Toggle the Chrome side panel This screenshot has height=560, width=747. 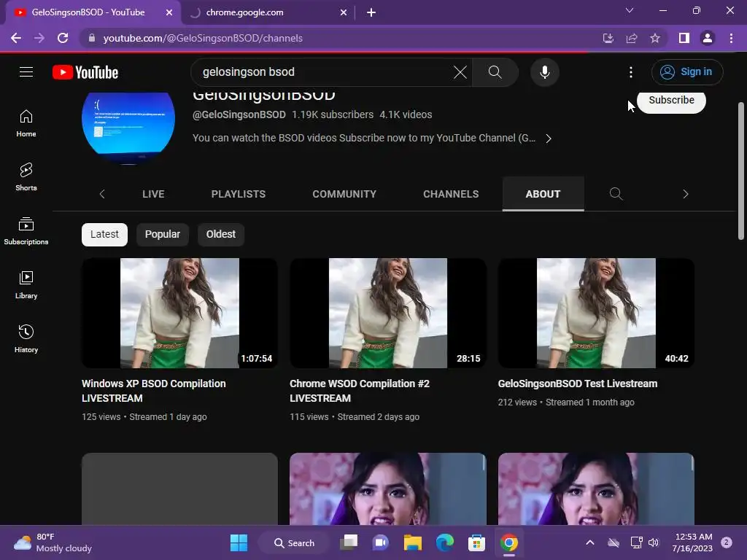click(x=684, y=38)
